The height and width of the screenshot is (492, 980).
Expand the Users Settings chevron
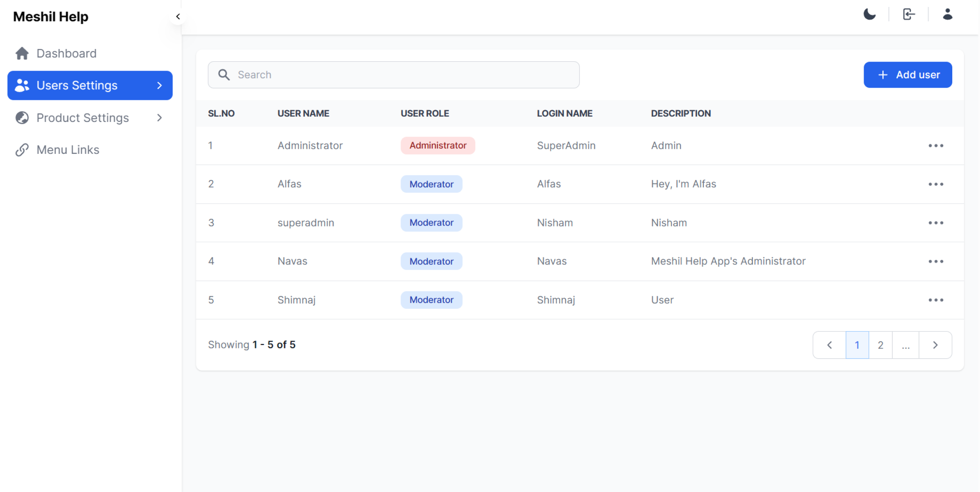click(x=160, y=85)
